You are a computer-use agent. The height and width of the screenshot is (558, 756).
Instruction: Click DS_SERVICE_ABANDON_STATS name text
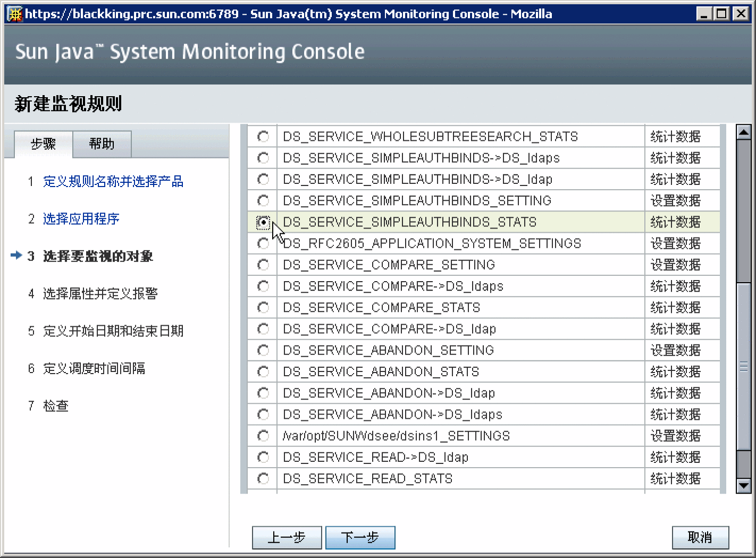[381, 371]
